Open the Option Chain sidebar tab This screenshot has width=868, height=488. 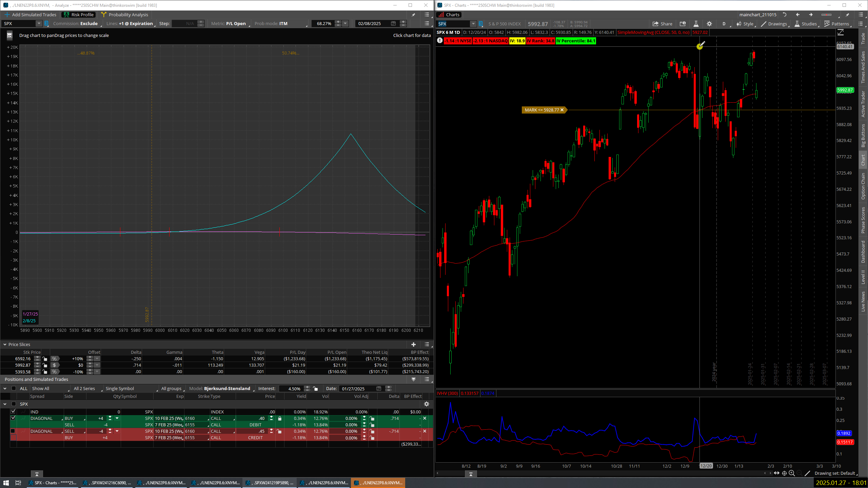863,186
